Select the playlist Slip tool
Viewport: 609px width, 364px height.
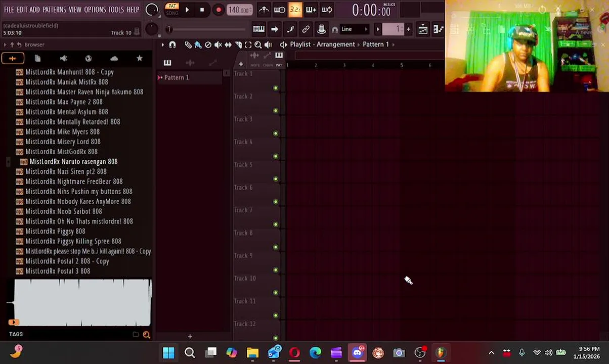(x=228, y=44)
